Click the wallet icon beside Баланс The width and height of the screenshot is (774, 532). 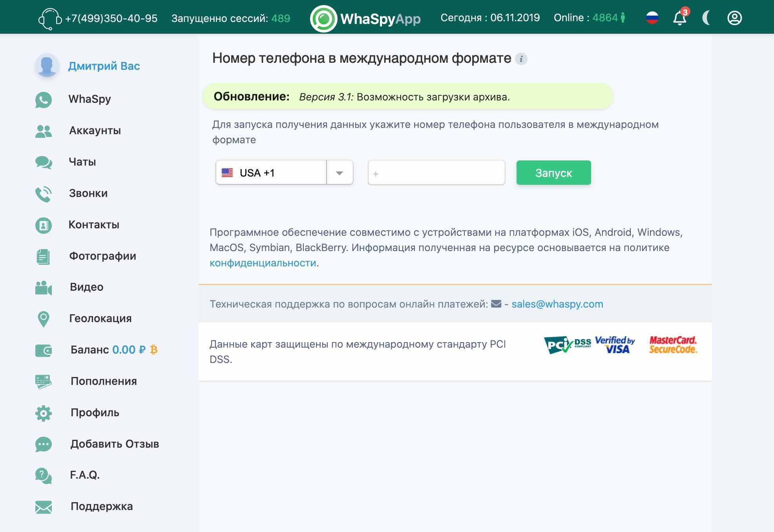(44, 350)
